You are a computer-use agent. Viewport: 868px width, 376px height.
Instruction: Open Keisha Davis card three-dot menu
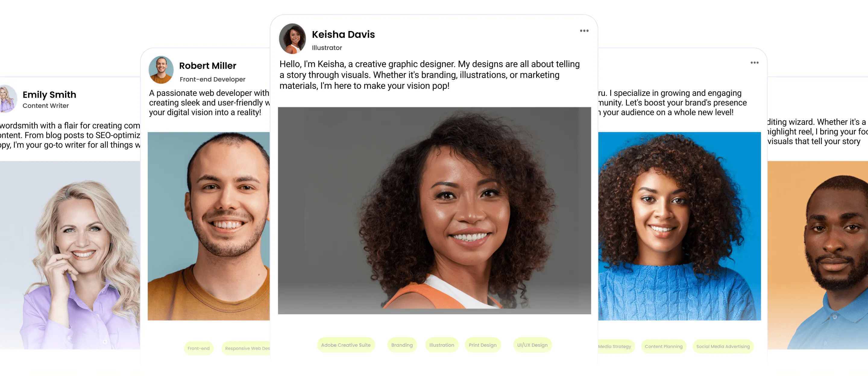tap(584, 31)
